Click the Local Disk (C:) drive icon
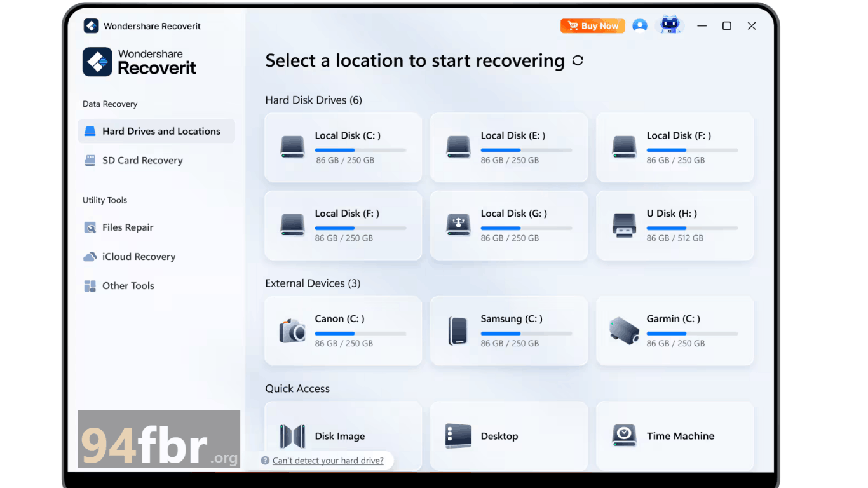868x488 pixels. tap(292, 147)
